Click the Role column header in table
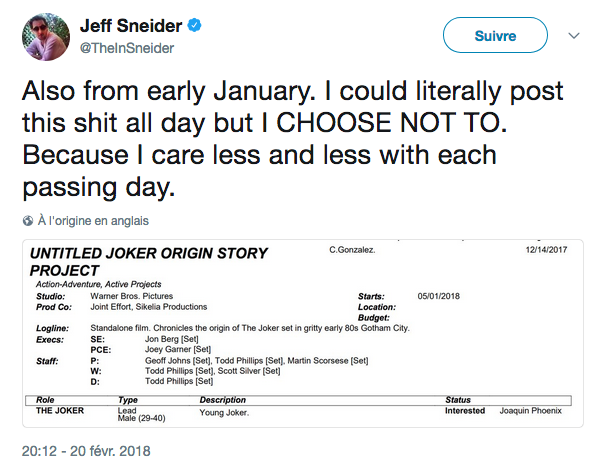Viewport: 609px width, 471px height. (x=45, y=400)
